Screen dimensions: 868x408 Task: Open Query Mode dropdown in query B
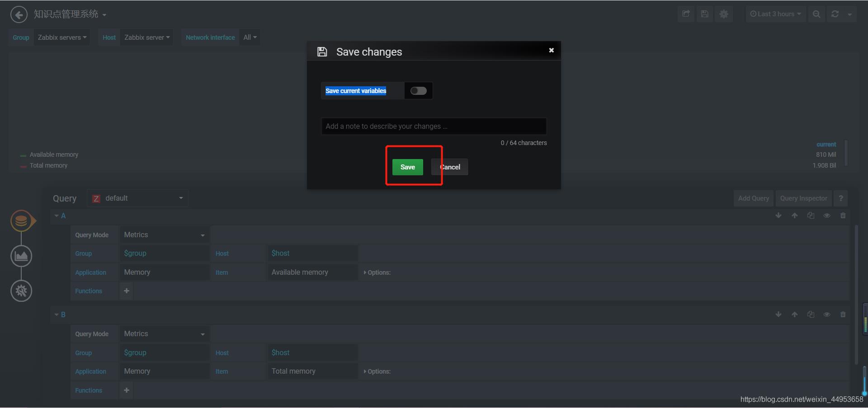(x=164, y=334)
